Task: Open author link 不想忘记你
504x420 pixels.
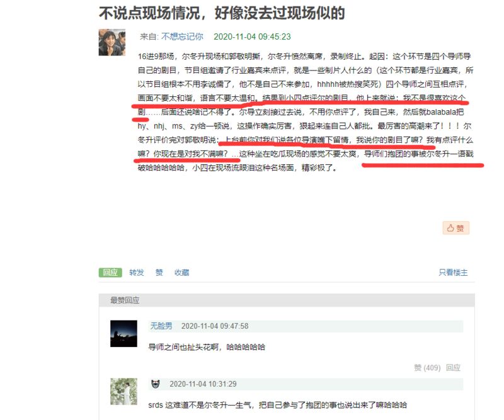Action: pos(182,37)
